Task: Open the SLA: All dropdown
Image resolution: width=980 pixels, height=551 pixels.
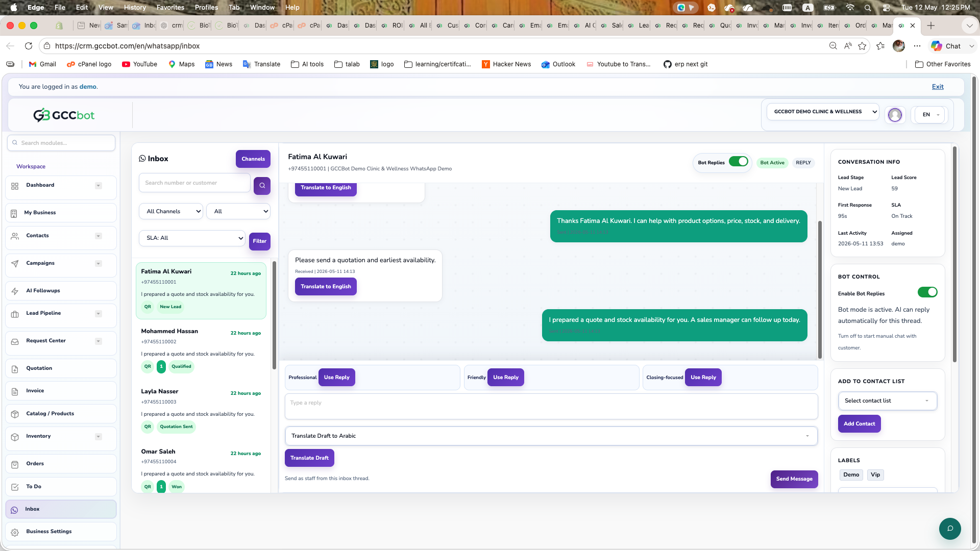Action: (x=192, y=238)
